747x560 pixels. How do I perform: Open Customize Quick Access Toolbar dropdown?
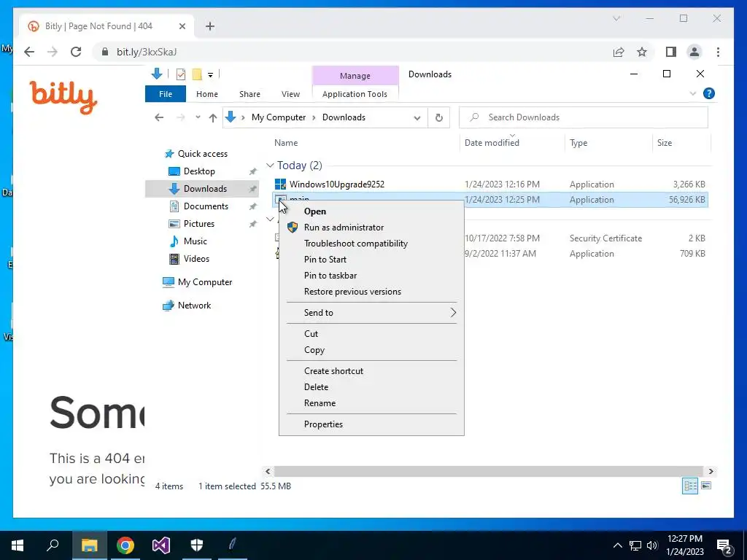click(210, 75)
